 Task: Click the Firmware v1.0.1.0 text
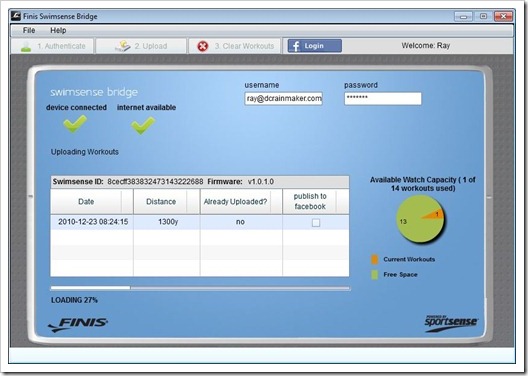[x=240, y=182]
